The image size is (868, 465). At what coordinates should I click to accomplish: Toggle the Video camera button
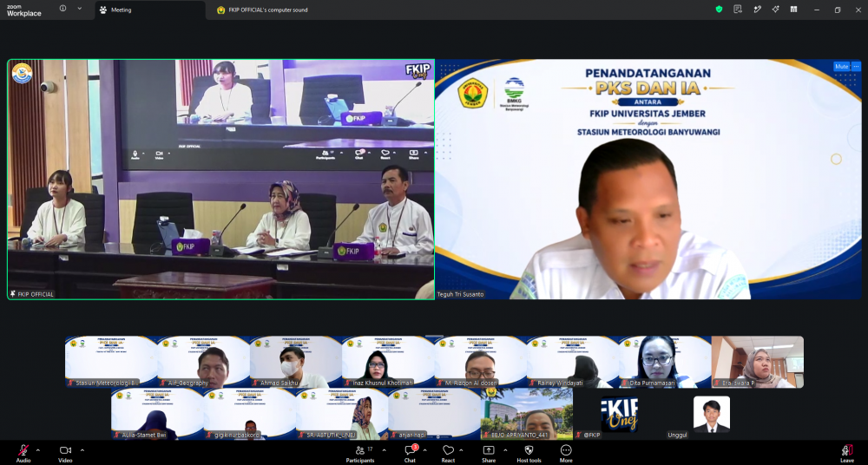[x=65, y=453]
